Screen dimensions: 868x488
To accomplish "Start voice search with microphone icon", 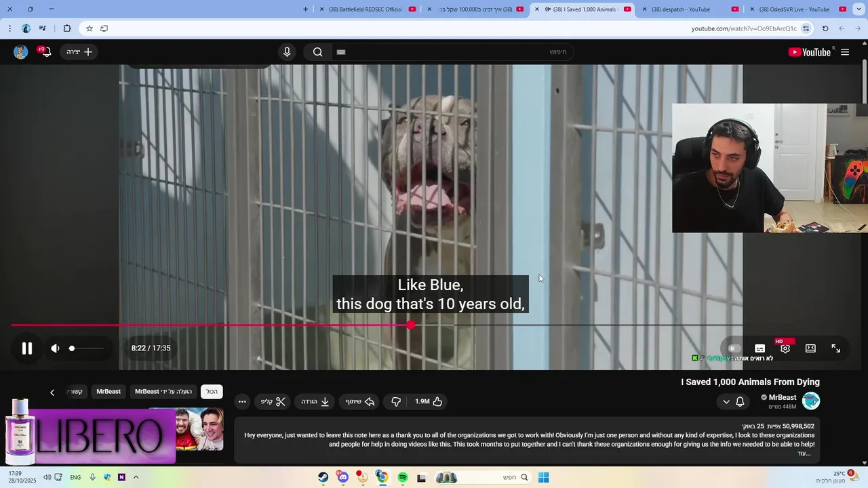I will click(x=287, y=52).
